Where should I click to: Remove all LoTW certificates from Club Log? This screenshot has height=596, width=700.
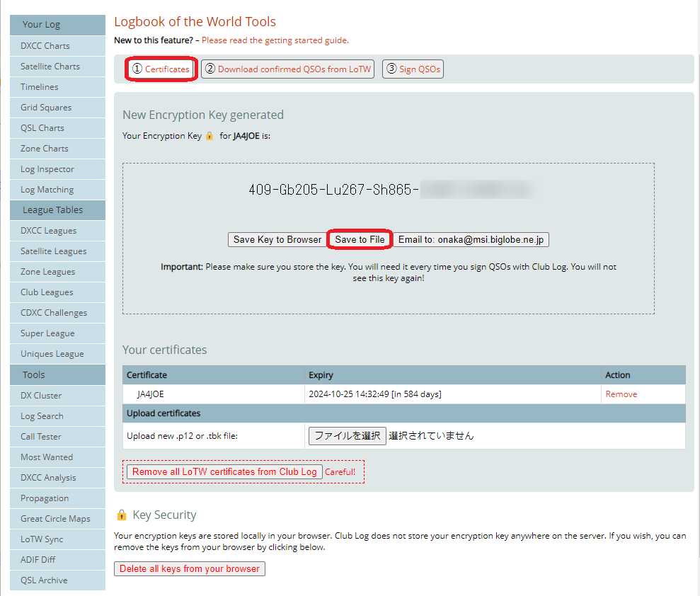click(x=224, y=471)
